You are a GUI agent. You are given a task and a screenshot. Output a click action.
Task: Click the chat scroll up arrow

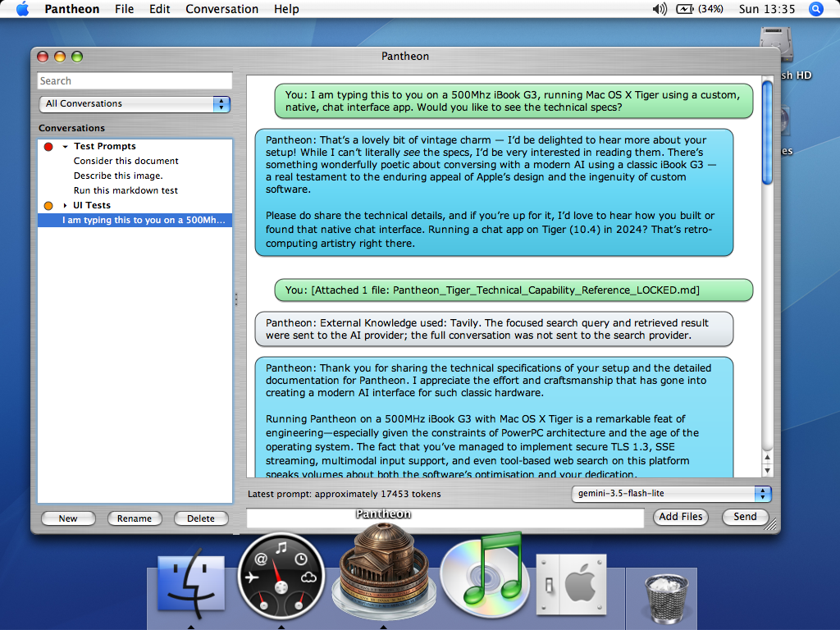(767, 458)
